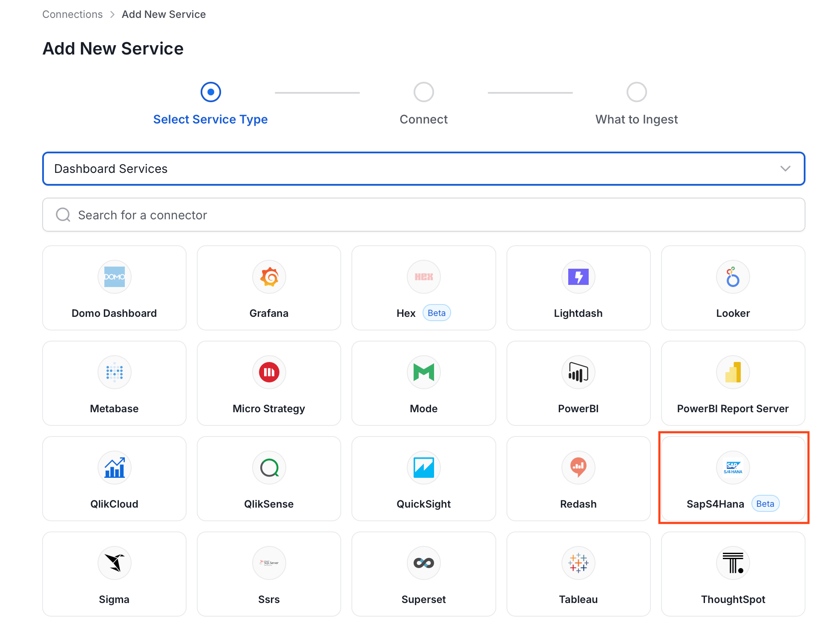Select the Mode green M icon
The image size is (840, 626).
[x=423, y=372]
